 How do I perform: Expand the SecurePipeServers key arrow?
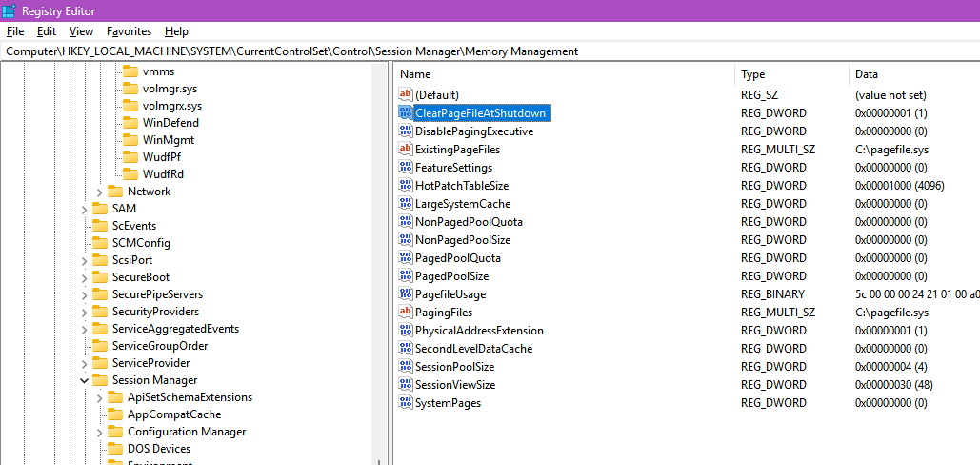[x=85, y=294]
